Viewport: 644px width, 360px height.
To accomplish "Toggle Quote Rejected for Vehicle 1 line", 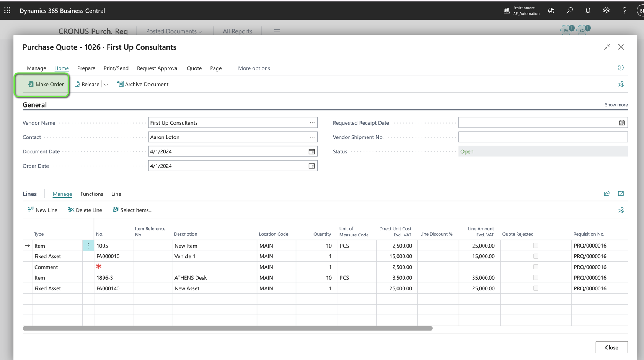I will [x=535, y=256].
